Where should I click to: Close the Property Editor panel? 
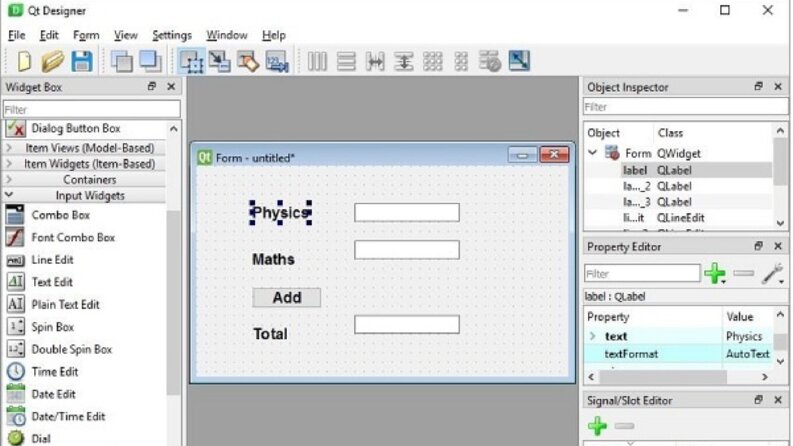778,246
